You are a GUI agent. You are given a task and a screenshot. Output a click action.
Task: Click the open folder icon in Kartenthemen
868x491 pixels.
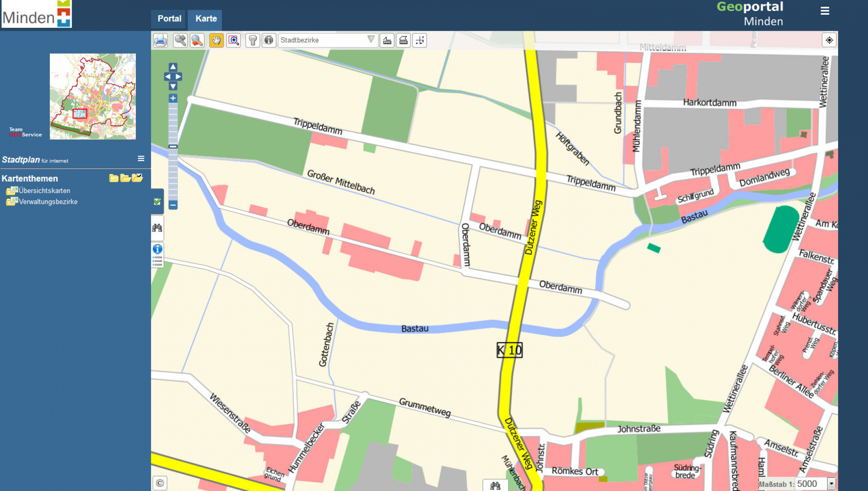click(125, 178)
